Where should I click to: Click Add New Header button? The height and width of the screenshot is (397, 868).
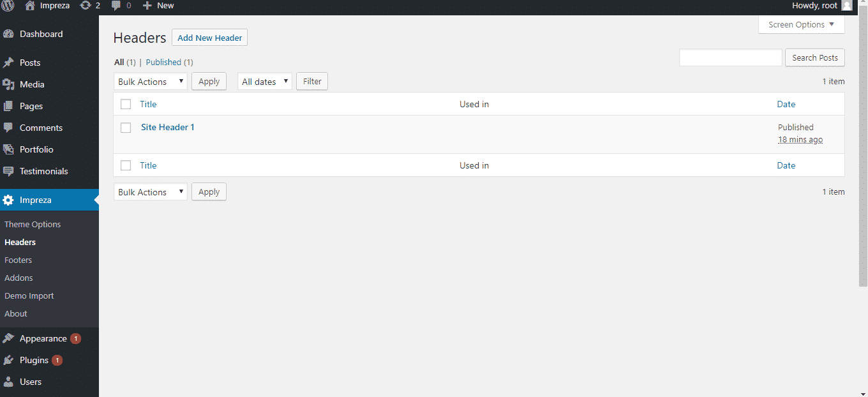(209, 38)
